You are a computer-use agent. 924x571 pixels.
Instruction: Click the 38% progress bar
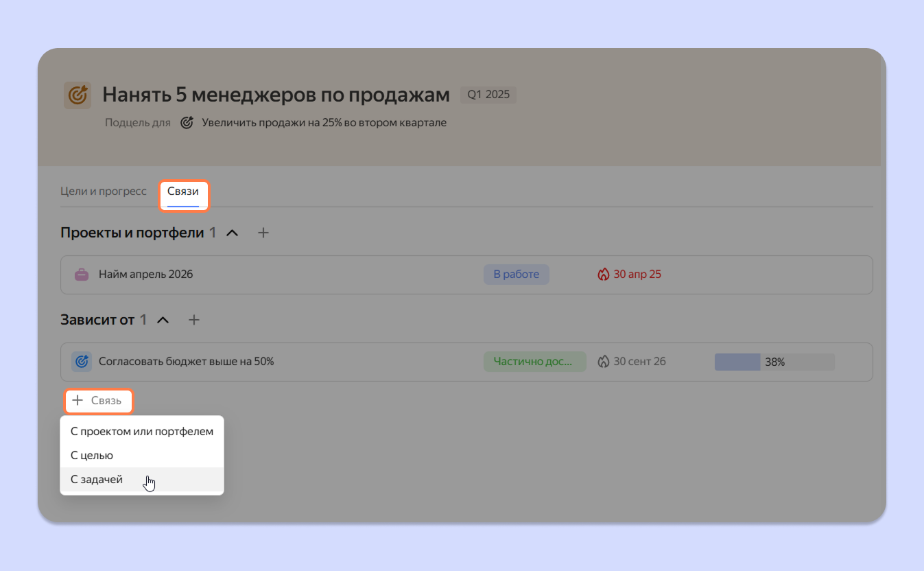774,362
